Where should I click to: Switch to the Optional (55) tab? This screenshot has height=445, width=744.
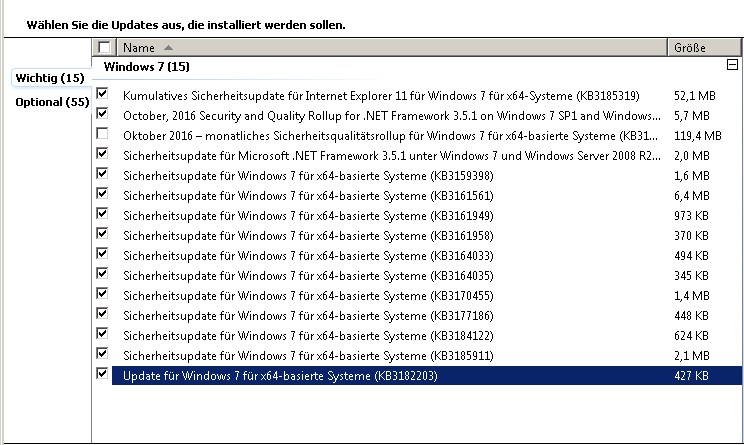click(52, 102)
